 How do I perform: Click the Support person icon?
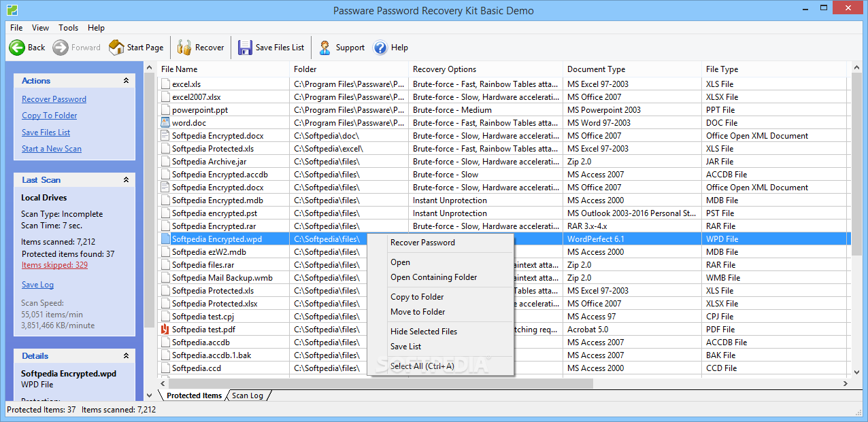[x=325, y=48]
